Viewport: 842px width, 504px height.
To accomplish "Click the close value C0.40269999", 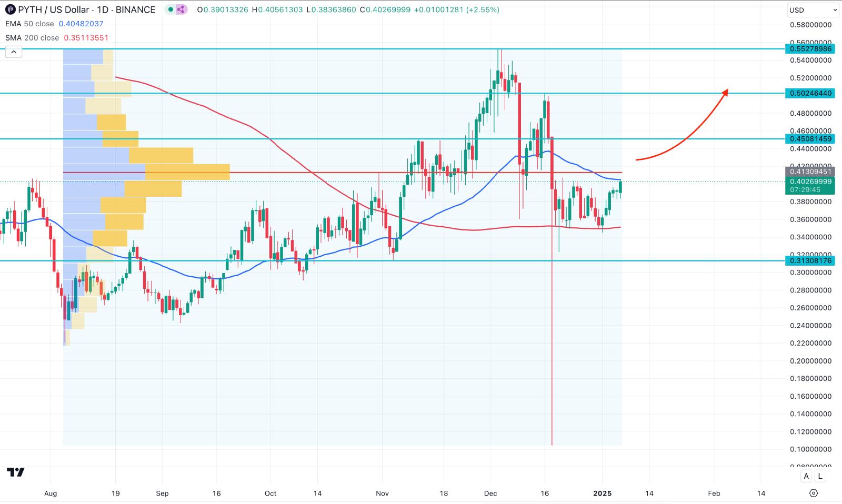I will click(385, 9).
